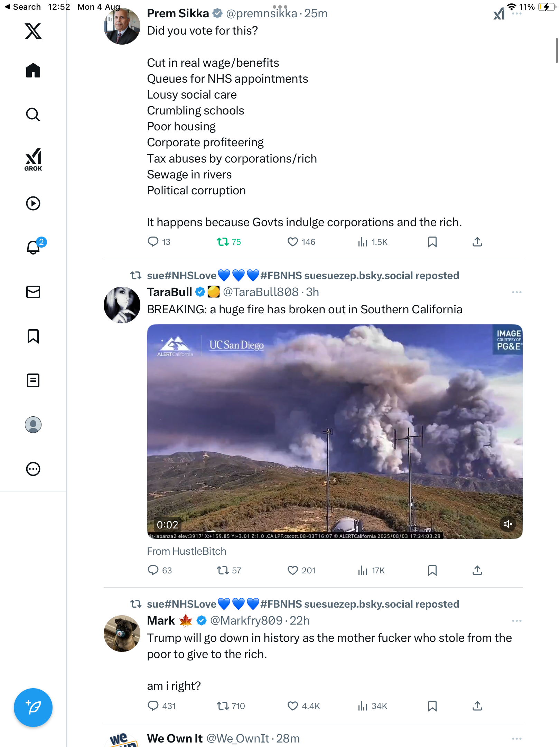The height and width of the screenshot is (747, 560).
Task: Unmute the California fire video
Action: pos(507,524)
